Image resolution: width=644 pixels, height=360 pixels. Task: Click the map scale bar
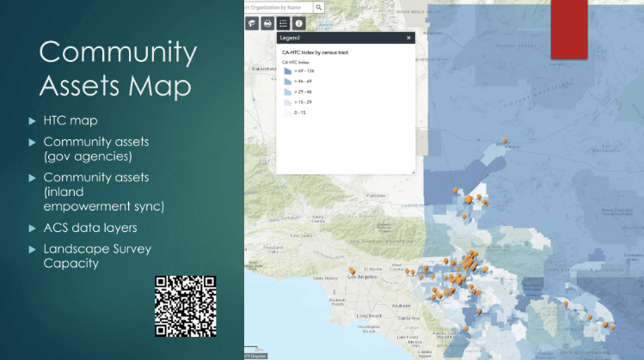coord(255,356)
